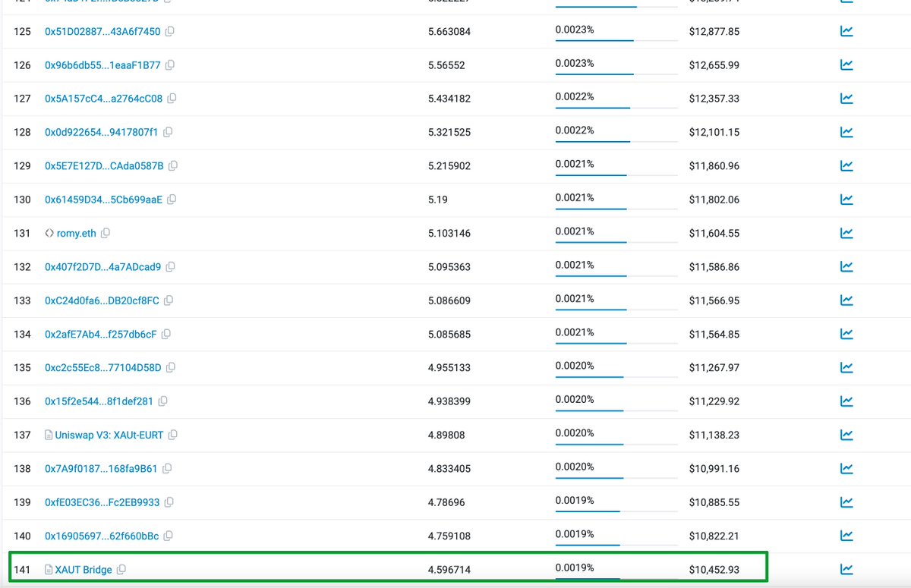Open holder 0x96b6db55...1eaaF1B77
Screen dimensions: 911x588
[102, 65]
